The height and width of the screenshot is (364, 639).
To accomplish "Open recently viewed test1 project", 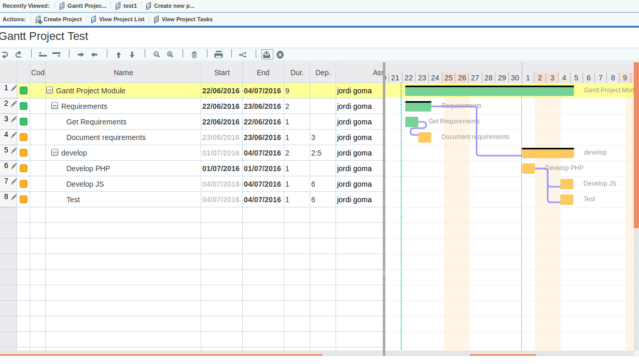I will click(126, 6).
